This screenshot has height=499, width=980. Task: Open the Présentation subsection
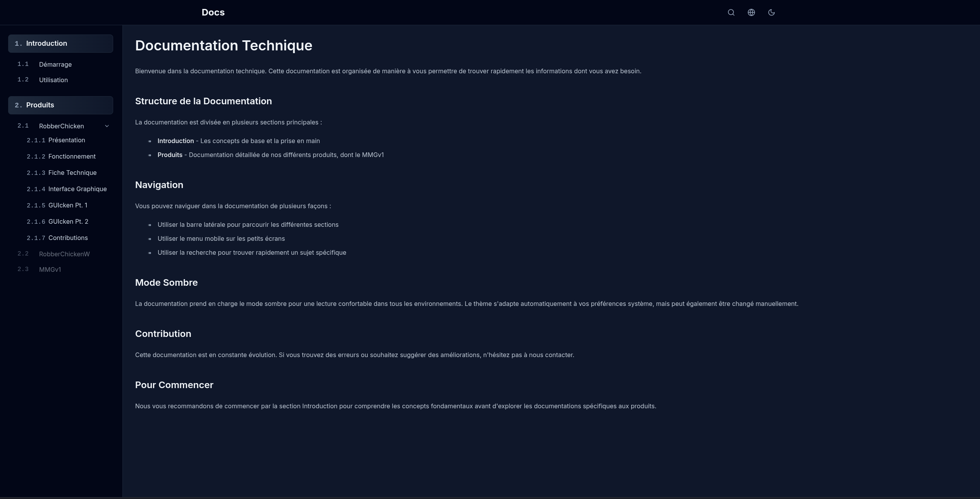pyautogui.click(x=66, y=140)
